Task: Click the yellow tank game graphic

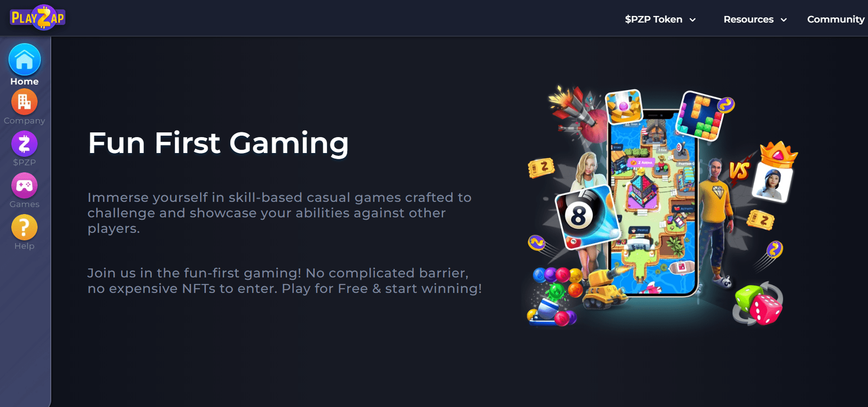Action: click(x=605, y=289)
